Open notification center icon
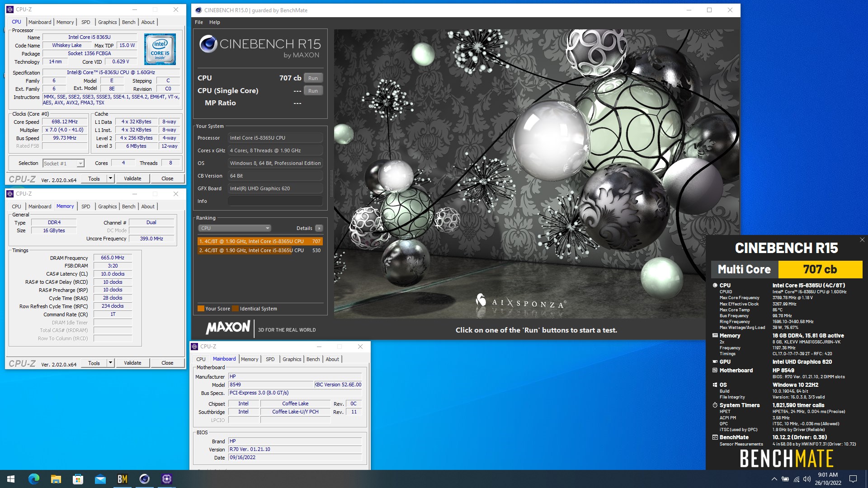868x488 pixels. tap(853, 479)
